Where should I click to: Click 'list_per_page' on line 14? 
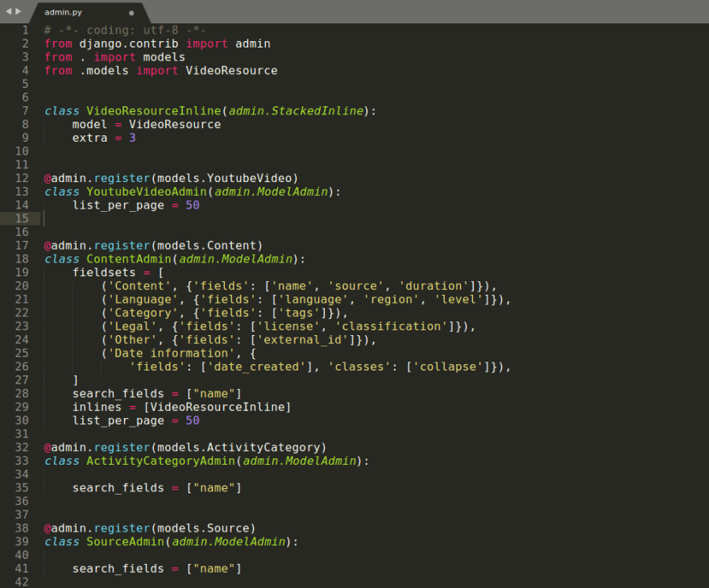tap(118, 205)
